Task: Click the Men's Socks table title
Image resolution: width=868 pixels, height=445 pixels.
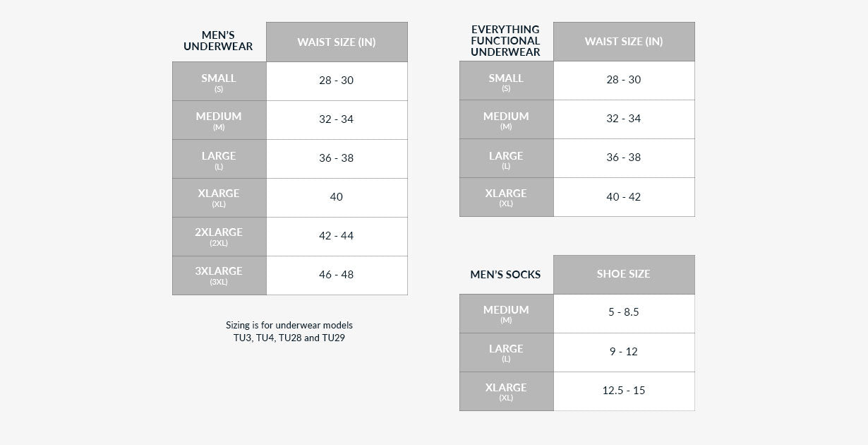Action: tap(505, 275)
